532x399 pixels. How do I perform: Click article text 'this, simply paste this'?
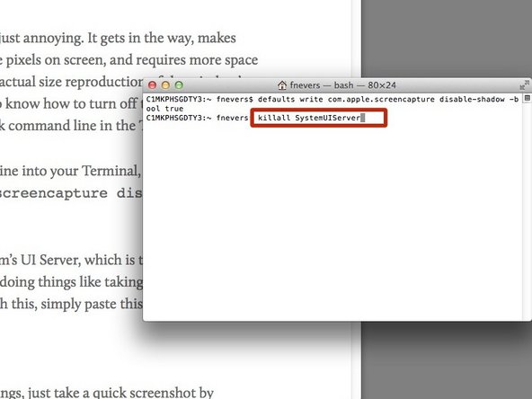(76, 304)
